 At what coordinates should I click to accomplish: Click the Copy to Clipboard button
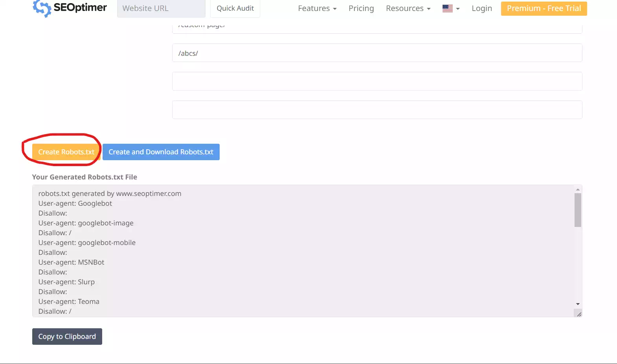67,337
